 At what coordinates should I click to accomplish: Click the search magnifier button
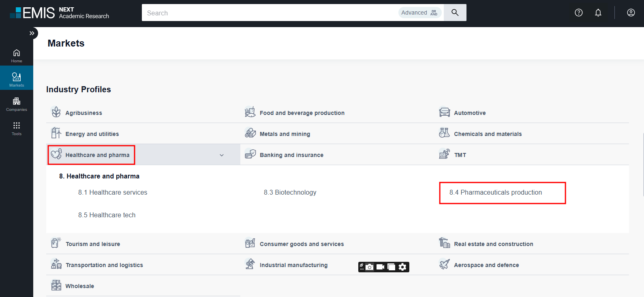(455, 13)
